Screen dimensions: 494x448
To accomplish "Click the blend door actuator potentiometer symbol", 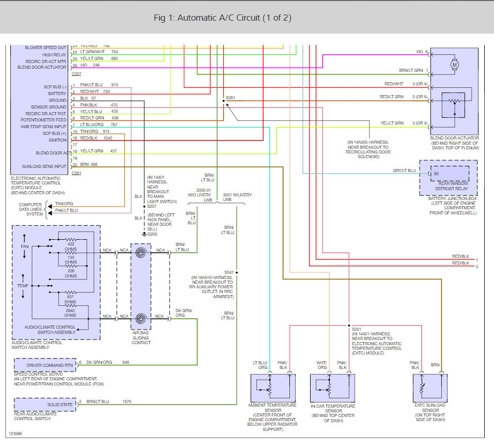I will (x=453, y=105).
